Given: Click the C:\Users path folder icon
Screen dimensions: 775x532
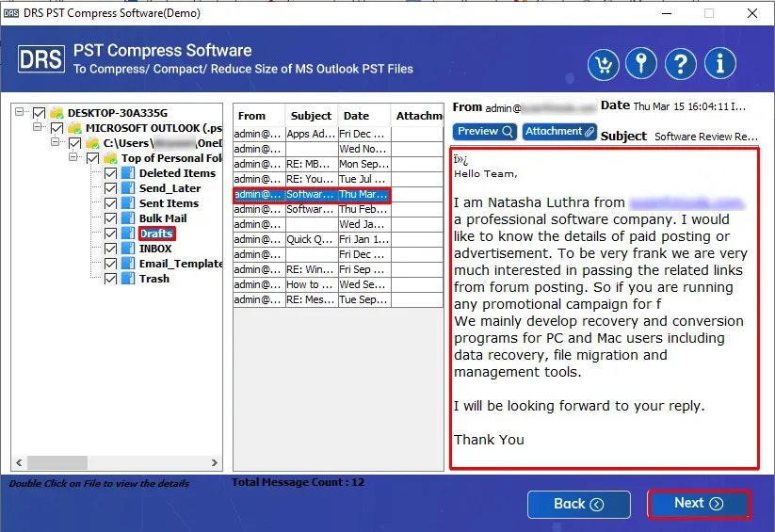Looking at the screenshot, I should (92, 143).
